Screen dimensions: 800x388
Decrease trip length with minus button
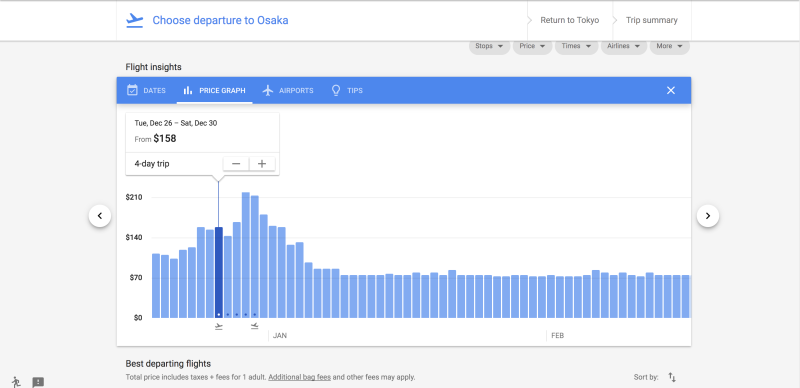(236, 164)
